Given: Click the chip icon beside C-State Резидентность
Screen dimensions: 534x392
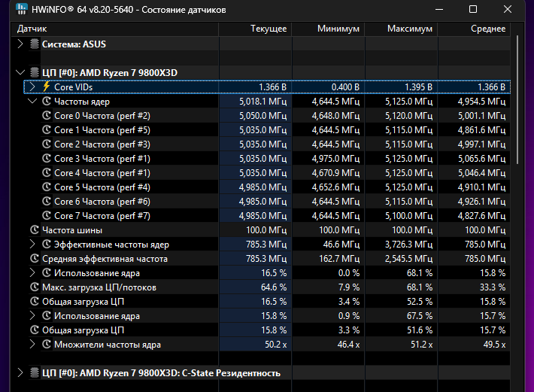Looking at the screenshot, I should 35,373.
